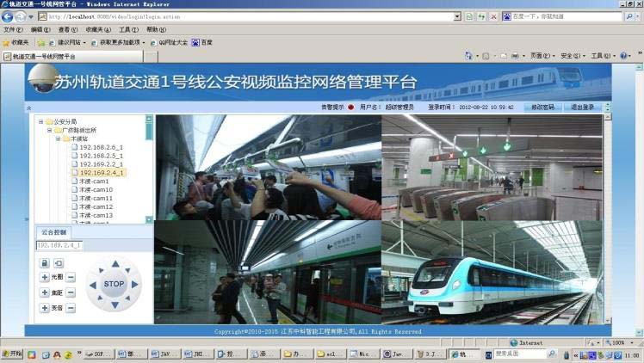Viewport: 644px width, 363px height.
Task: Click the 开始 Start button
Action: click(x=12, y=354)
